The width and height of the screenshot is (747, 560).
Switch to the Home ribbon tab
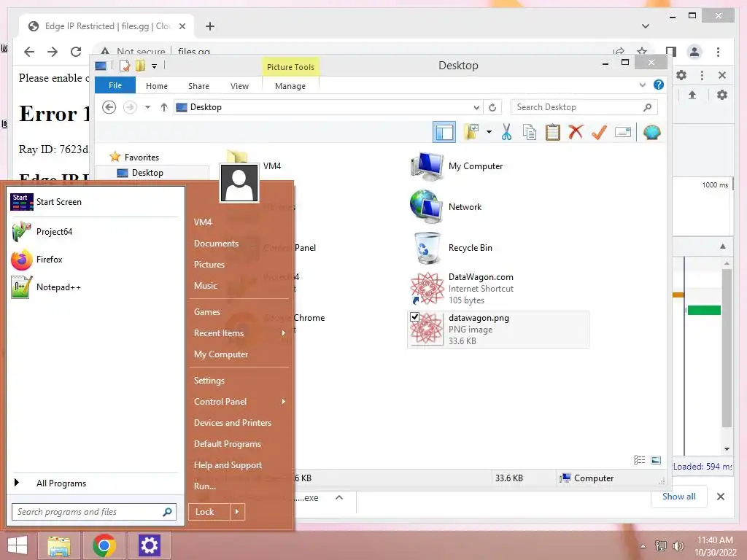157,86
